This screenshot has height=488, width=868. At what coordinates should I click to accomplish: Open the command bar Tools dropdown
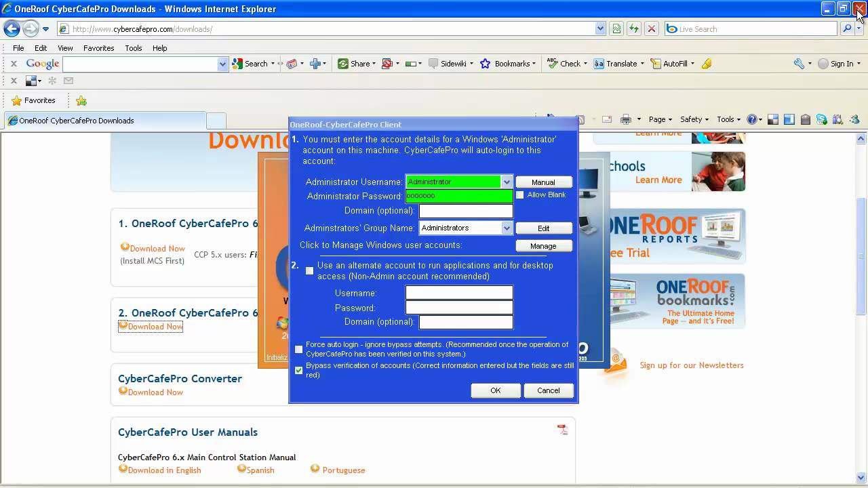tap(729, 119)
